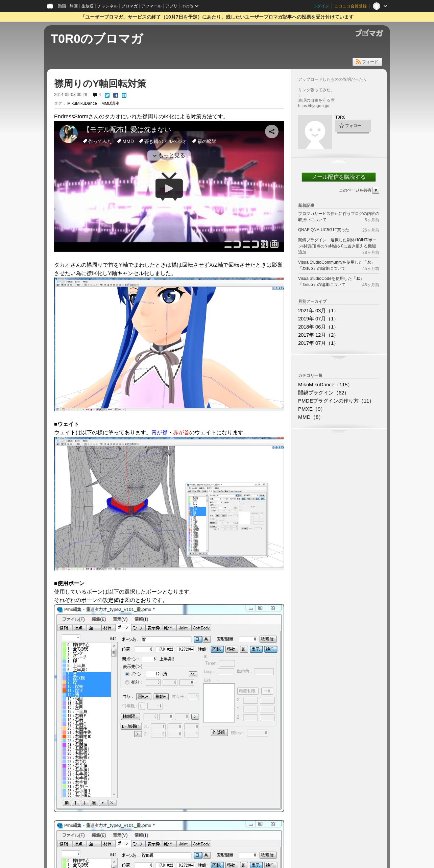
Task: Click the 底 button below the bone list
Action: tap(94, 803)
